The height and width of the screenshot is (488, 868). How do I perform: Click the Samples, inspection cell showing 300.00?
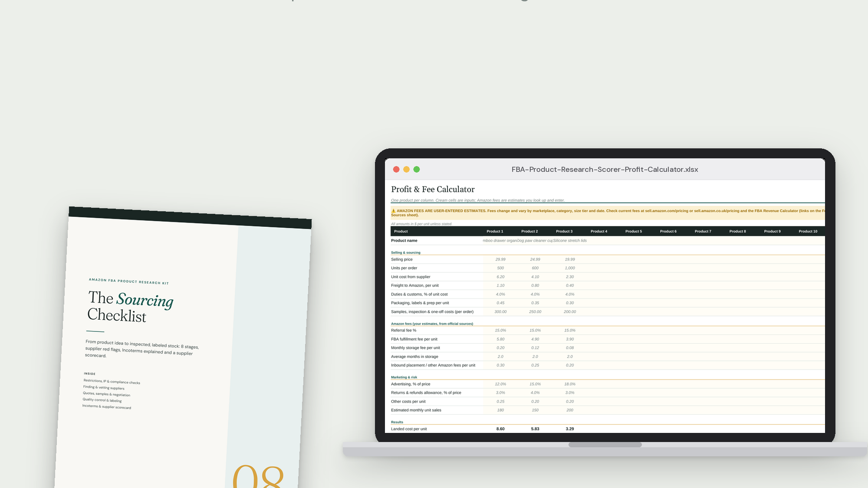tap(500, 312)
